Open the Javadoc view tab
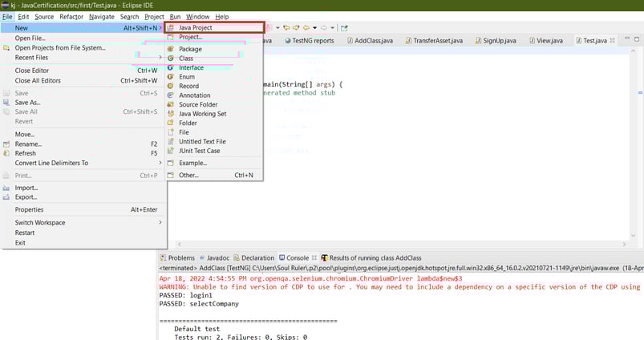This screenshot has width=644, height=340. [x=214, y=258]
